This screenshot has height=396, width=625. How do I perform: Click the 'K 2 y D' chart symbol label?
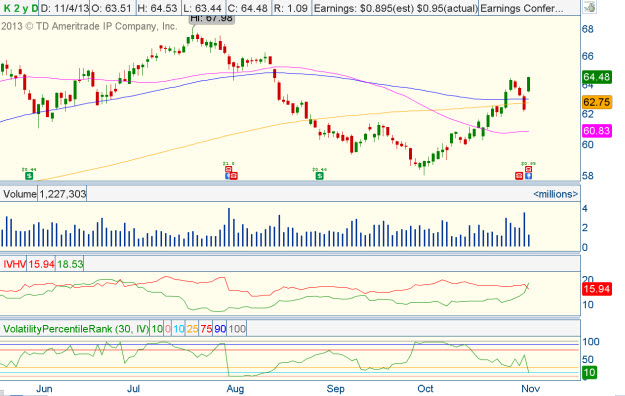point(20,8)
